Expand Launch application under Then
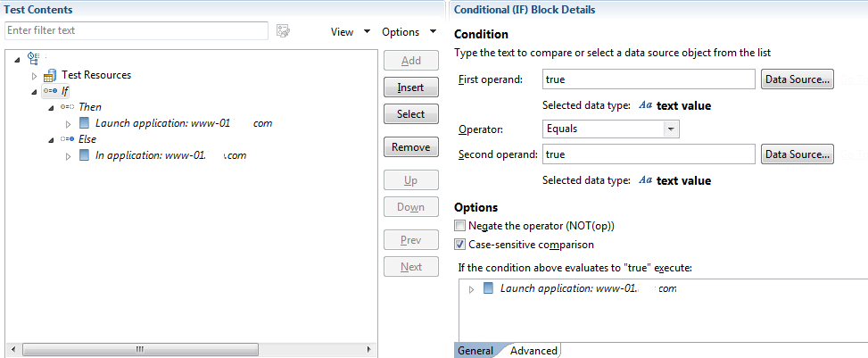The width and height of the screenshot is (868, 358). pos(69,123)
